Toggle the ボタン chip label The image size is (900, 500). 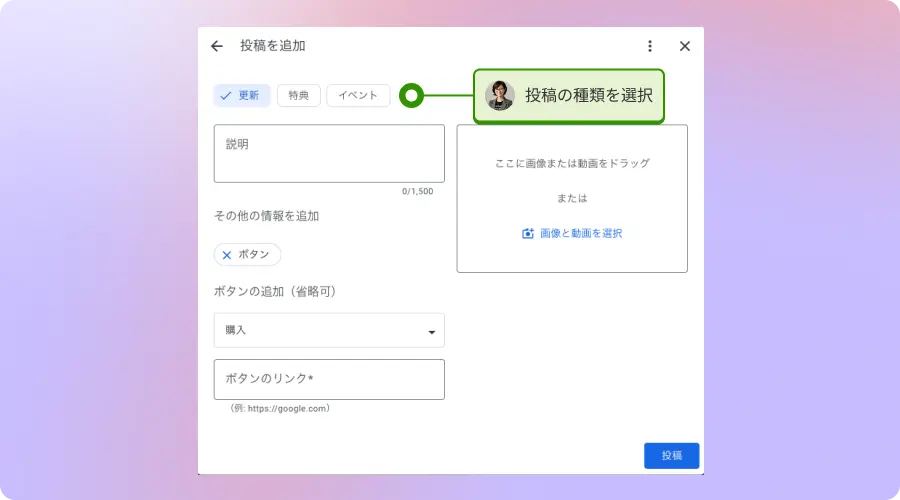point(254,254)
